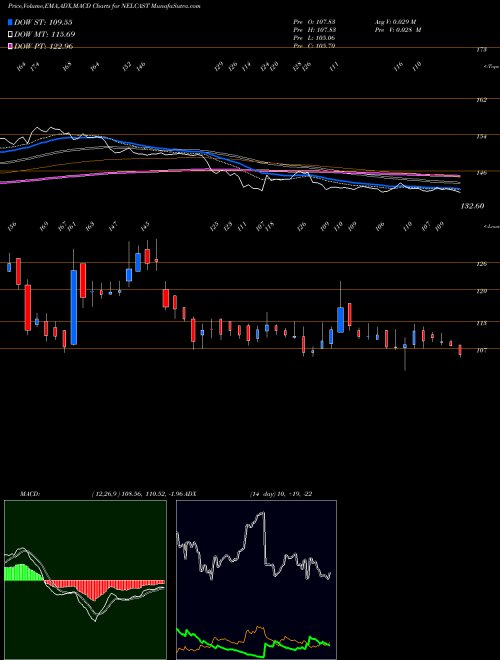Click the MACD parameters '(12,26,9)' text
Image resolution: width=500 pixels, height=660 pixels.
click(x=105, y=494)
